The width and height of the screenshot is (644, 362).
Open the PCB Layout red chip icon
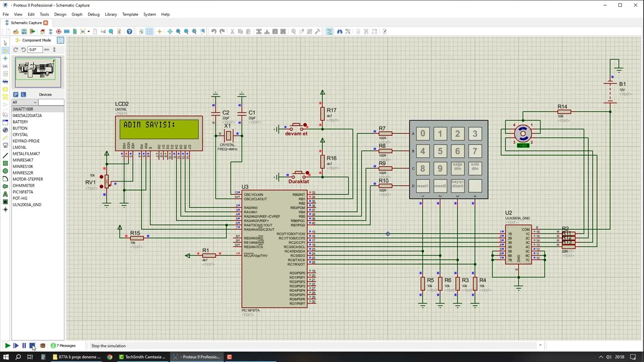tap(58, 32)
